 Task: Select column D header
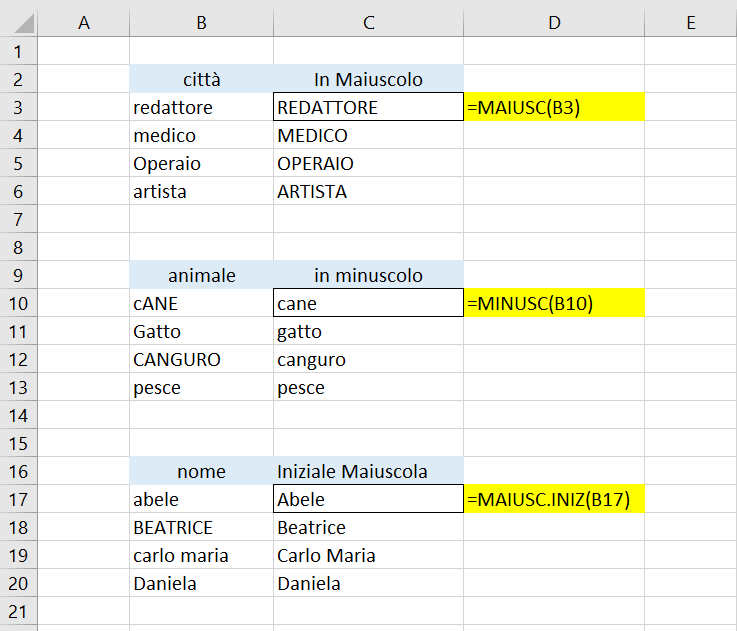pos(554,23)
